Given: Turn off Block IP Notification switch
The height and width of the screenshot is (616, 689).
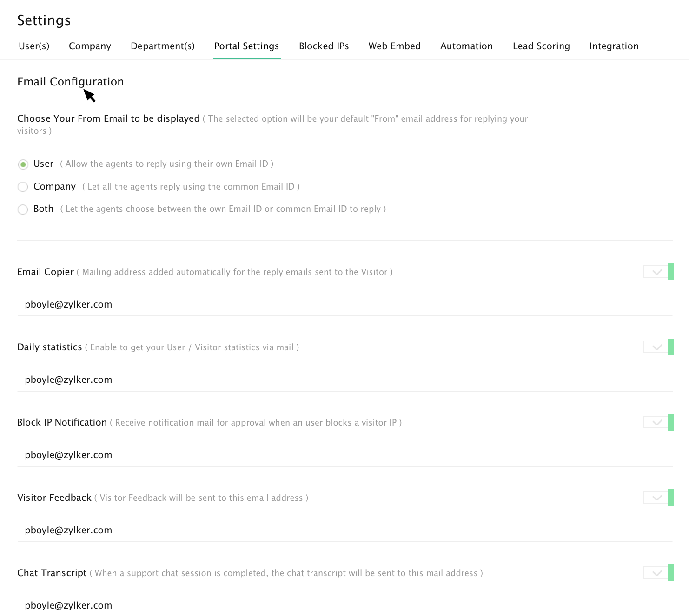Looking at the screenshot, I should tap(658, 422).
